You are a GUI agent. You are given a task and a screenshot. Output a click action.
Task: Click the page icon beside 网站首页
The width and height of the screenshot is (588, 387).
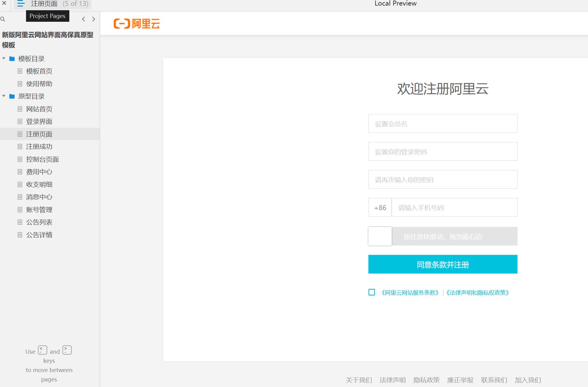pyautogui.click(x=20, y=109)
